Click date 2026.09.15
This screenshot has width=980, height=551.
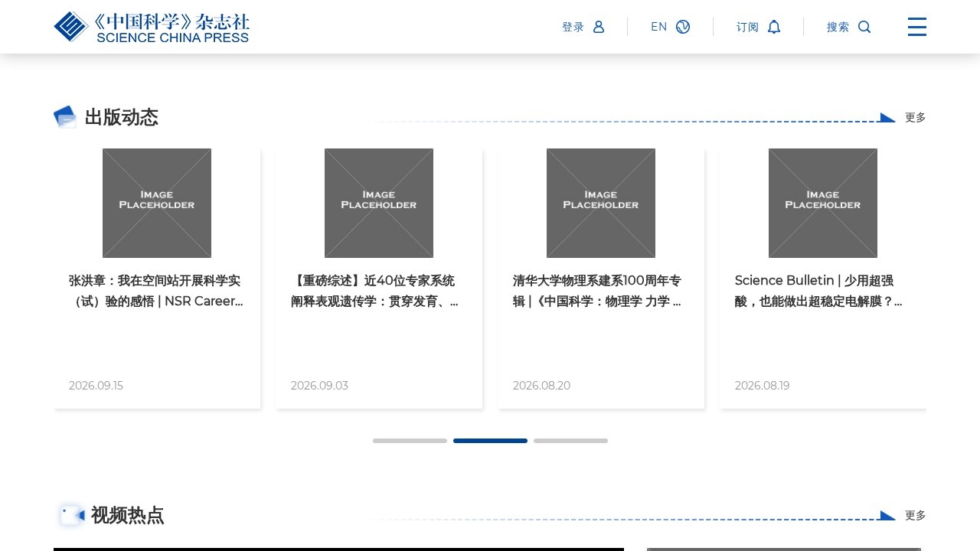(x=96, y=386)
